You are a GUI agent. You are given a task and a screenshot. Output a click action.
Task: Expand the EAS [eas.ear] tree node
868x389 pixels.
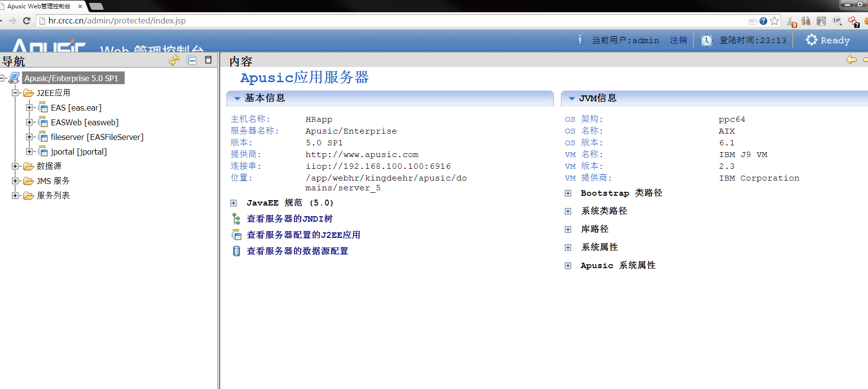tap(29, 108)
